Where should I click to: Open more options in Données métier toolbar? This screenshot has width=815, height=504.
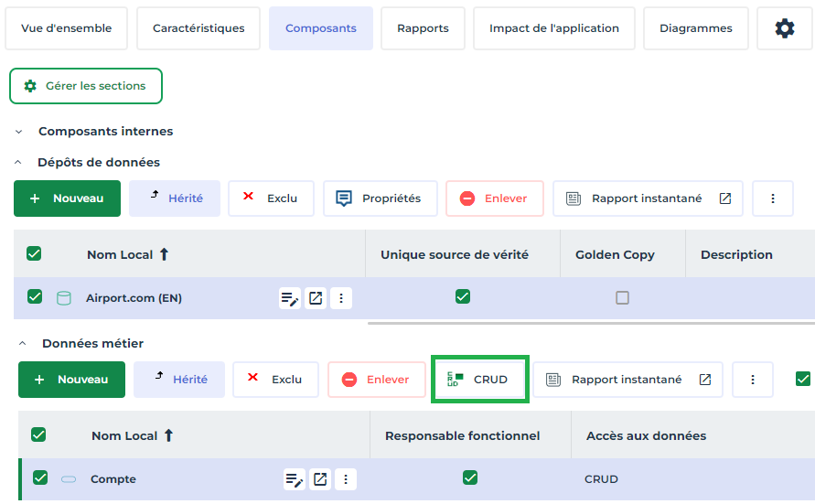coord(753,380)
